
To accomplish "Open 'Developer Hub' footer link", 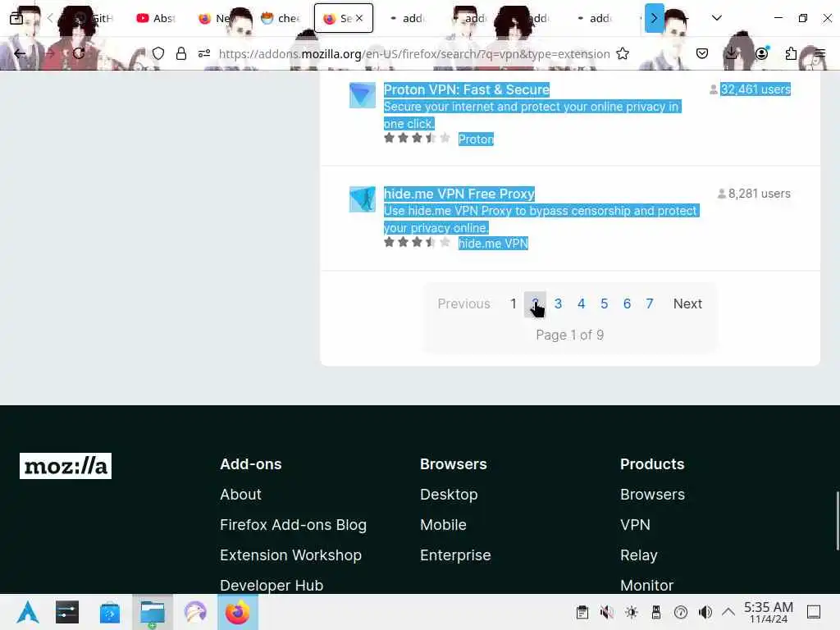I will [x=272, y=585].
